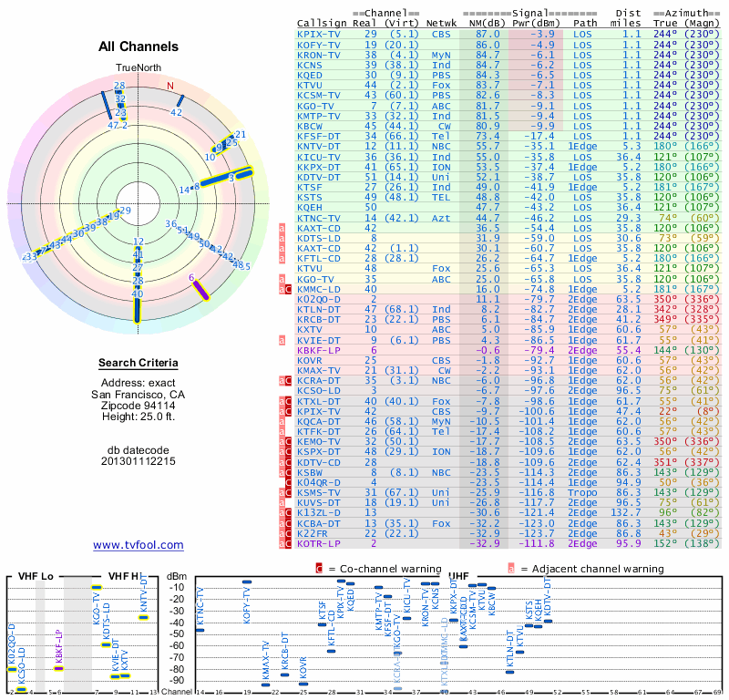This screenshot has width=729, height=700.
Task: Click the Pwr(dBm) column header
Action: click(536, 24)
